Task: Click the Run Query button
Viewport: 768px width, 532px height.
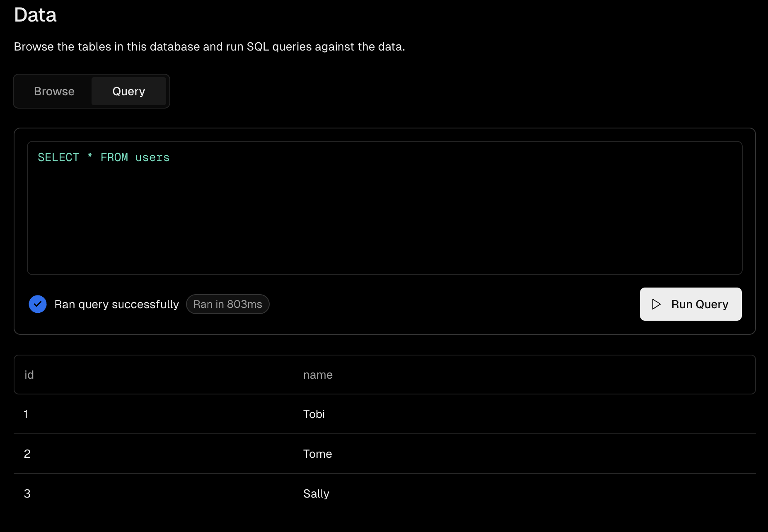Action: coord(691,304)
